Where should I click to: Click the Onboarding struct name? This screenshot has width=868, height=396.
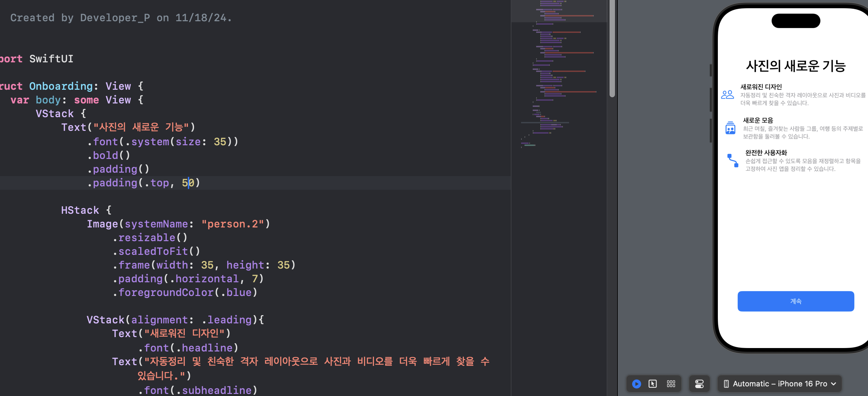coord(61,86)
